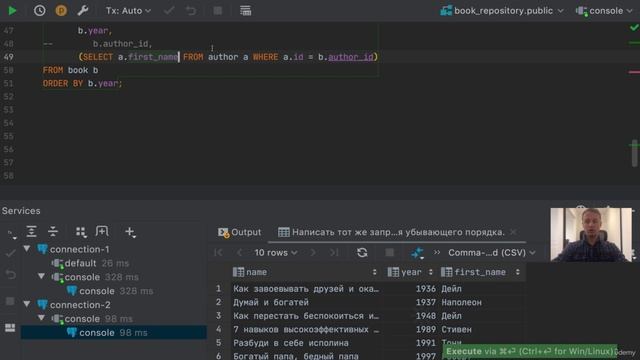
Task: Open the query history clock icon
Action: [40, 11]
